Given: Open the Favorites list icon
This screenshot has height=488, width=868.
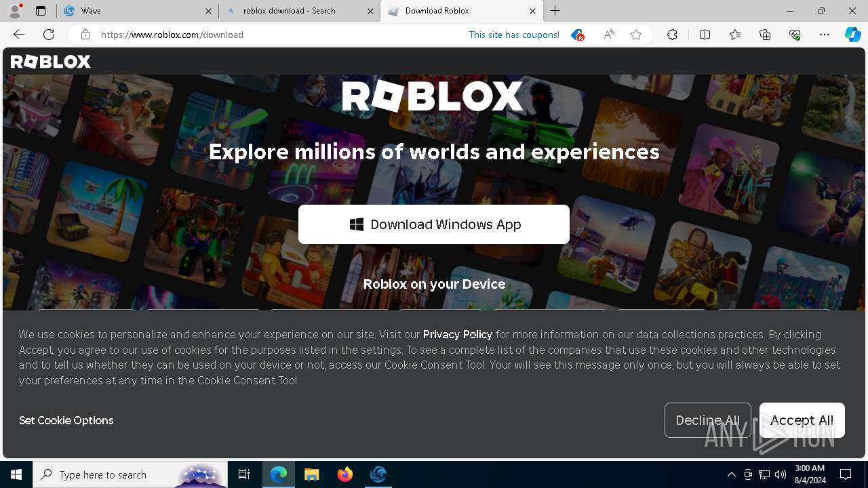Looking at the screenshot, I should click(x=735, y=35).
